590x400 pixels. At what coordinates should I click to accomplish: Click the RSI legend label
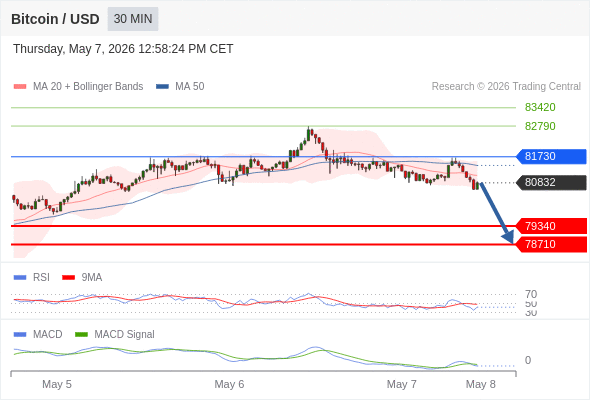tap(41, 278)
